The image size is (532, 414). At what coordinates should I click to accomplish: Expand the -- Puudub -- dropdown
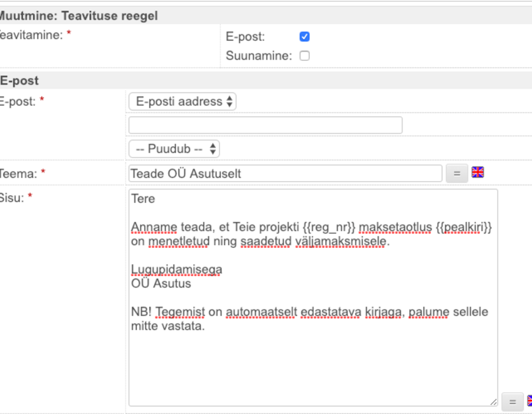point(174,148)
